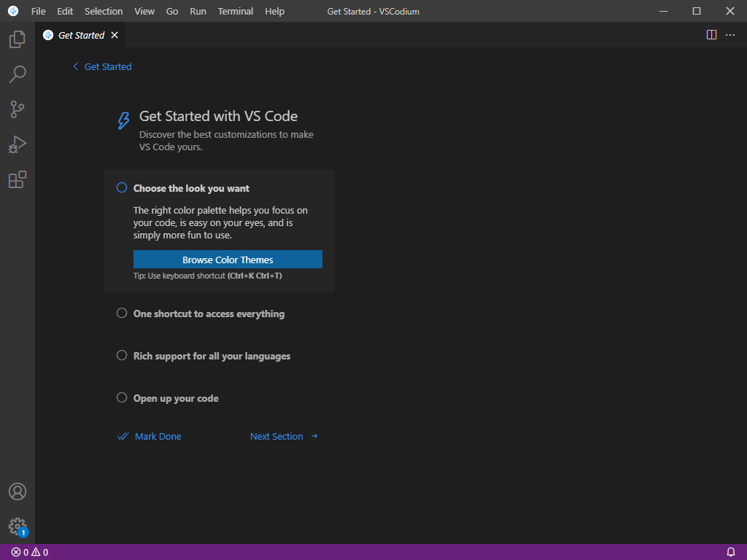Open the File menu

(38, 11)
